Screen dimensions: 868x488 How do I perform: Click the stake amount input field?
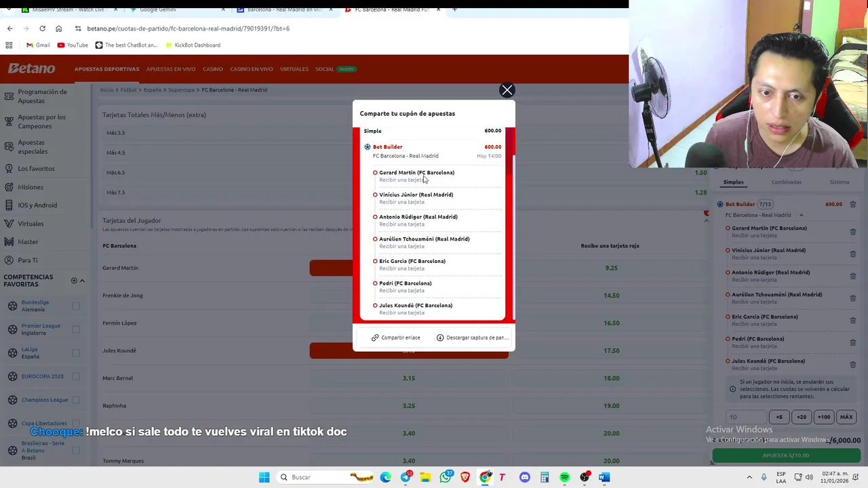pos(746,418)
